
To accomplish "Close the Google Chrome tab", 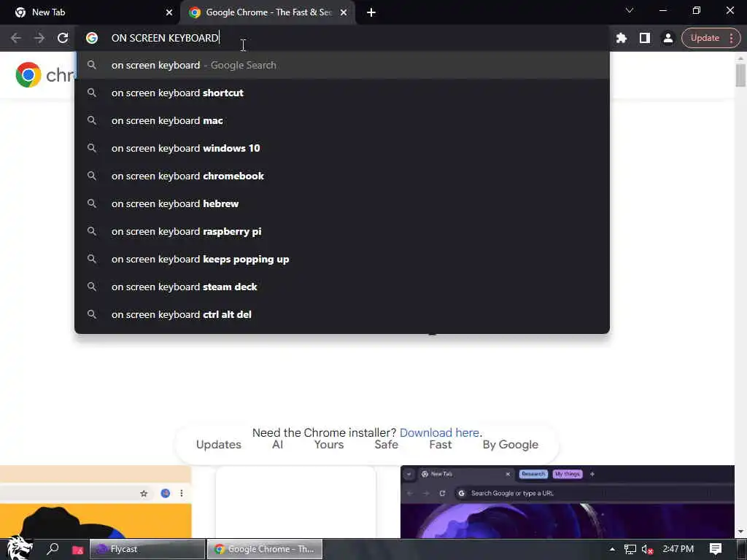I will (x=344, y=12).
